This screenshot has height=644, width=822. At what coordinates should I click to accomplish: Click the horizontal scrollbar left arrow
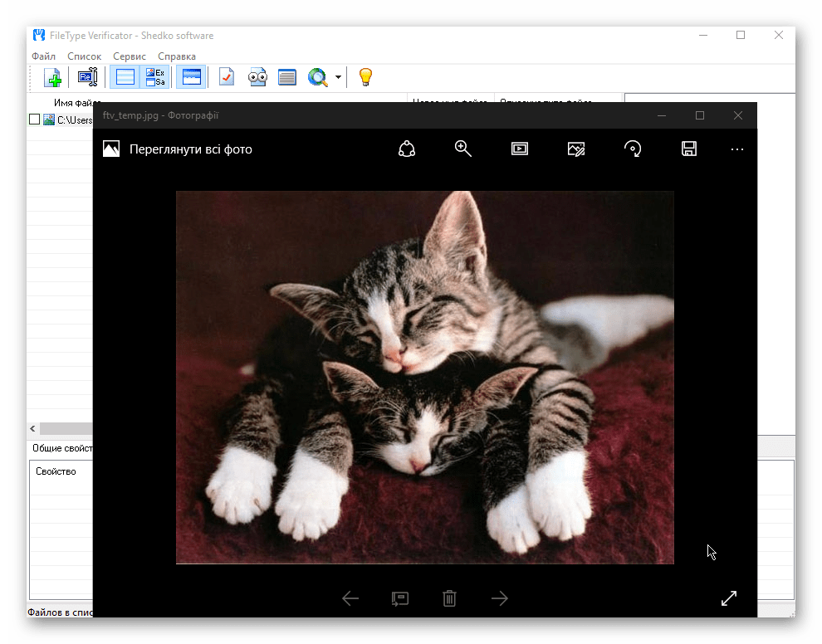click(x=33, y=429)
